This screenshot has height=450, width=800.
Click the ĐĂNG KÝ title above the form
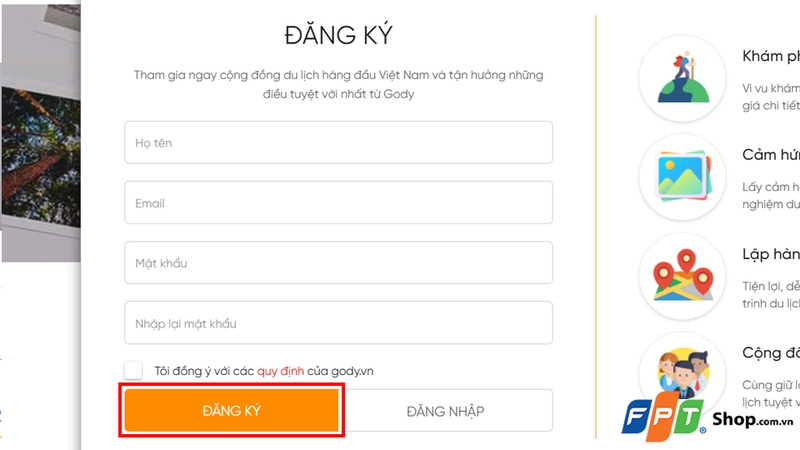[x=338, y=35]
